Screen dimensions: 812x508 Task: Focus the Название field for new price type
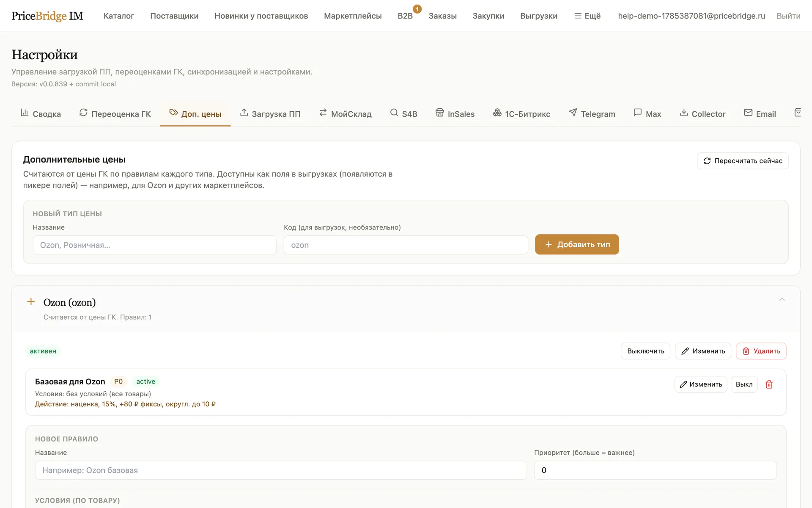click(155, 245)
